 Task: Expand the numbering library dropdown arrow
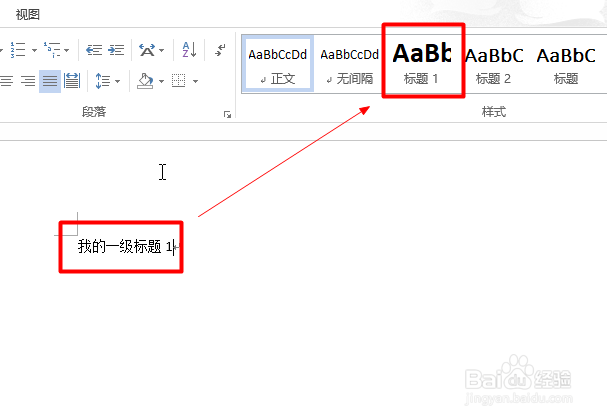click(x=34, y=50)
